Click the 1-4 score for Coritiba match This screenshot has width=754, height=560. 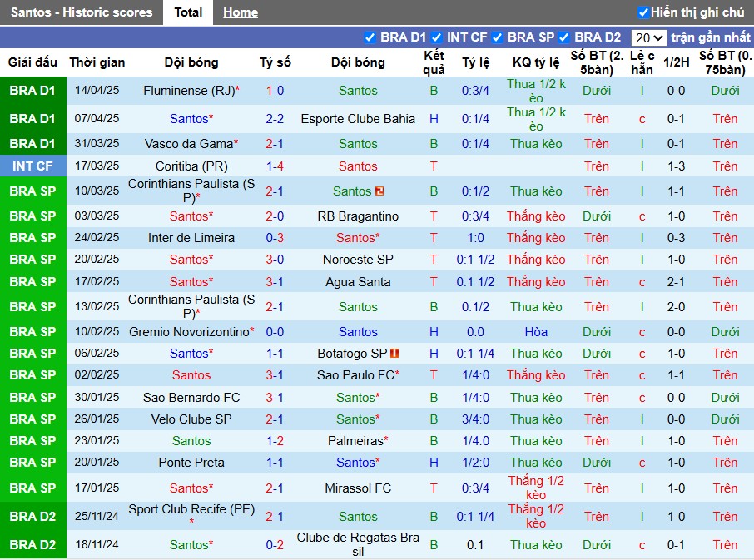pos(275,166)
